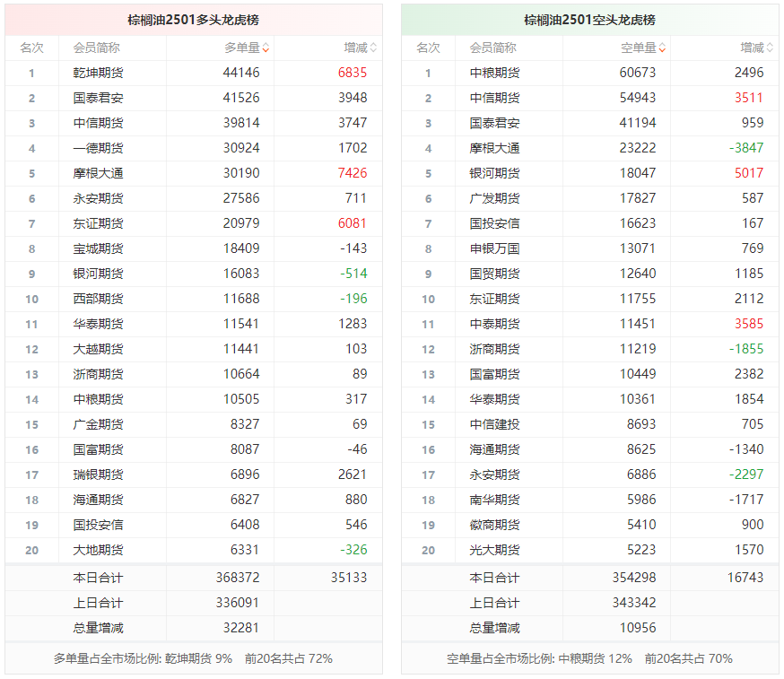The width and height of the screenshot is (784, 679).
Task: Select 银河期货 in long table
Action: tap(98, 274)
